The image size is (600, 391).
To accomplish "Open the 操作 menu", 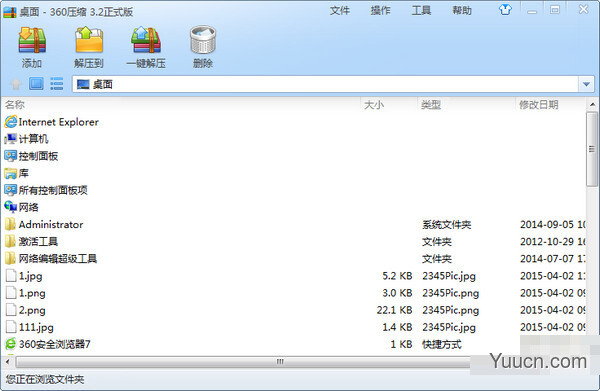I will tap(380, 10).
